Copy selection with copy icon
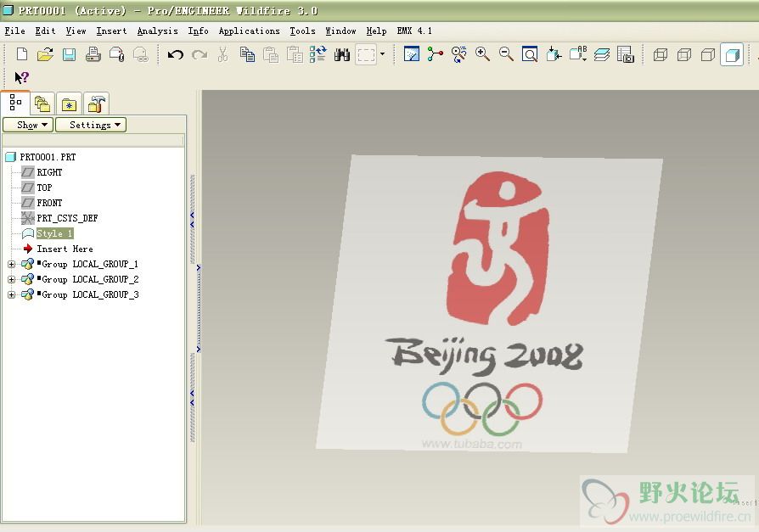This screenshot has height=532, width=759. coord(247,54)
